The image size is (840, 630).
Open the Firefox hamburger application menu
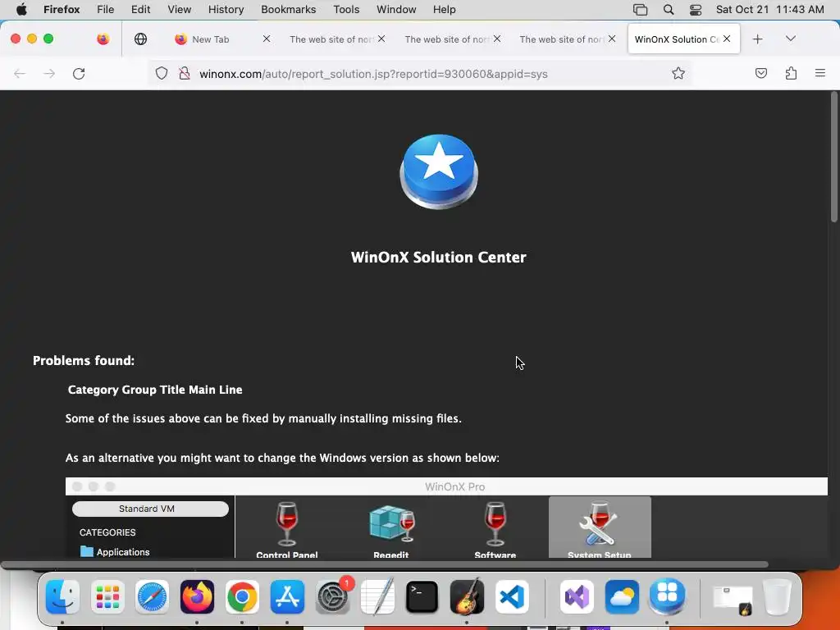point(820,73)
